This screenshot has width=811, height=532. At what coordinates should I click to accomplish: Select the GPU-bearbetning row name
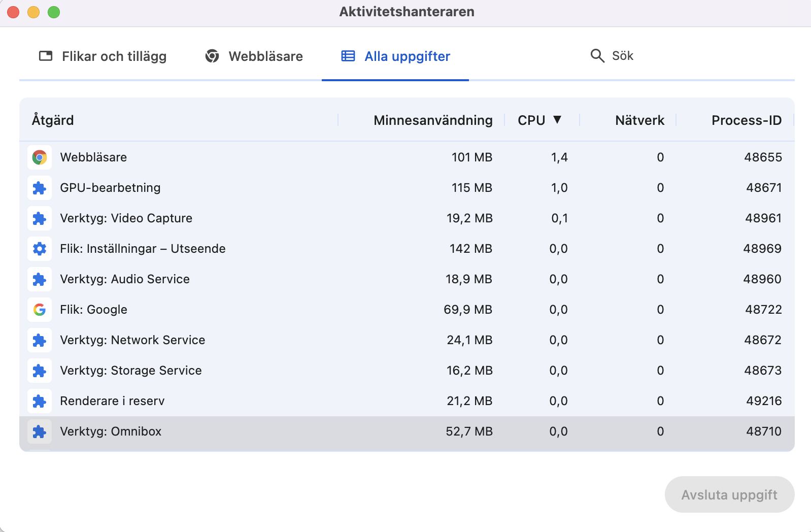coord(110,188)
